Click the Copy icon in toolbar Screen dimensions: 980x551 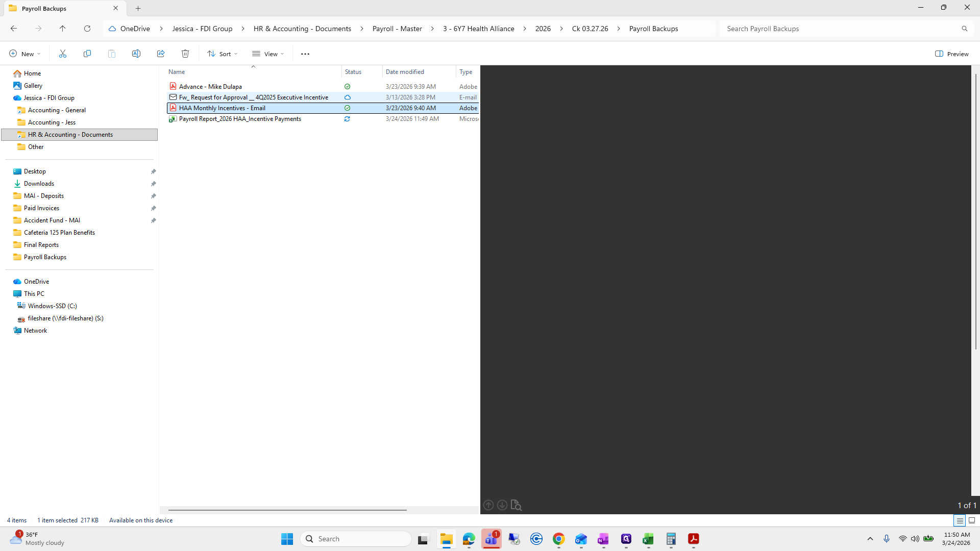click(87, 54)
